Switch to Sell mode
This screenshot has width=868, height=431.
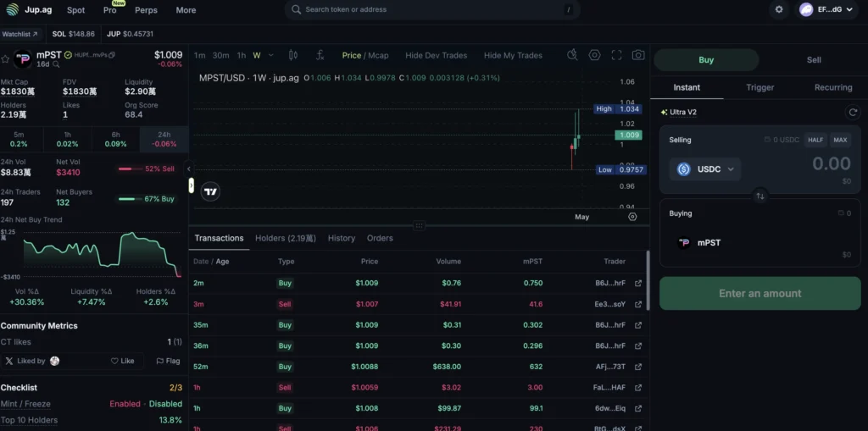814,60
